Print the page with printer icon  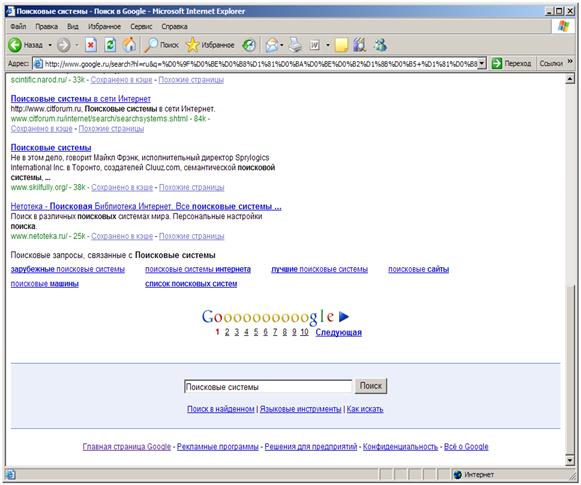(295, 45)
